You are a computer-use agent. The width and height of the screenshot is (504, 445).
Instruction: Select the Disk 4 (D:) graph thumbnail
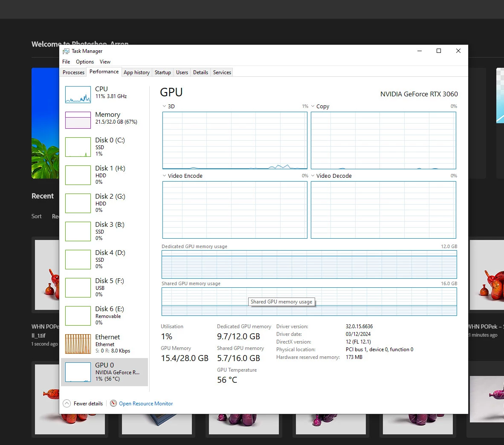pos(78,260)
